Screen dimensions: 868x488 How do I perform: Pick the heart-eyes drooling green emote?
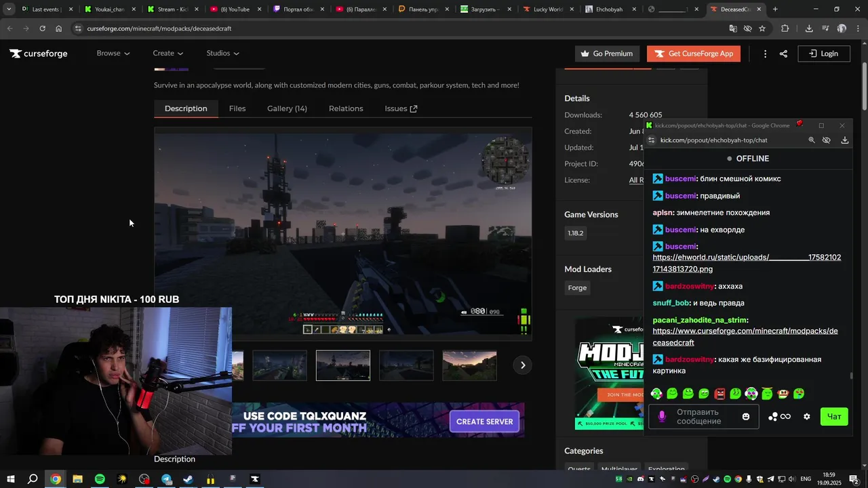(799, 393)
